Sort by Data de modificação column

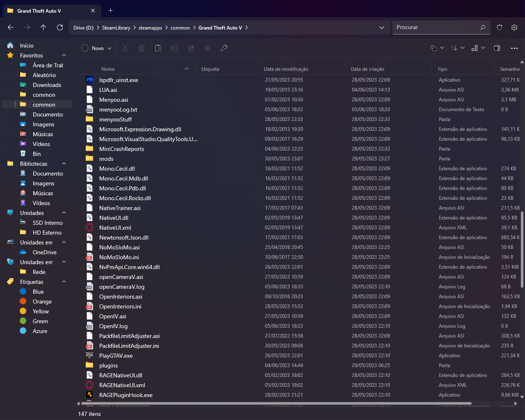pyautogui.click(x=286, y=69)
